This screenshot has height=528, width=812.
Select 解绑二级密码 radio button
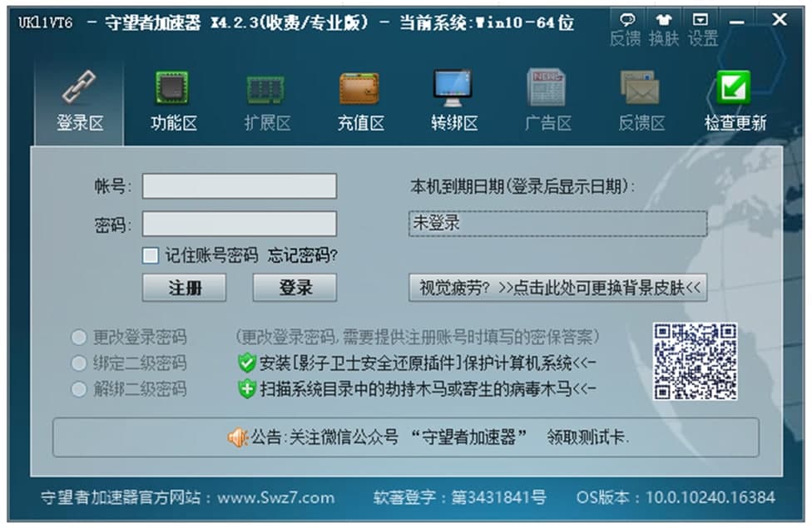coord(79,389)
